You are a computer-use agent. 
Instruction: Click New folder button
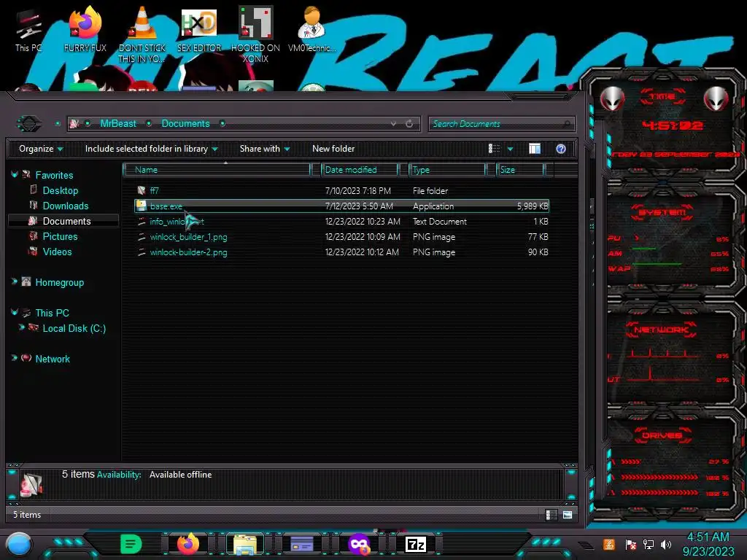pos(333,149)
